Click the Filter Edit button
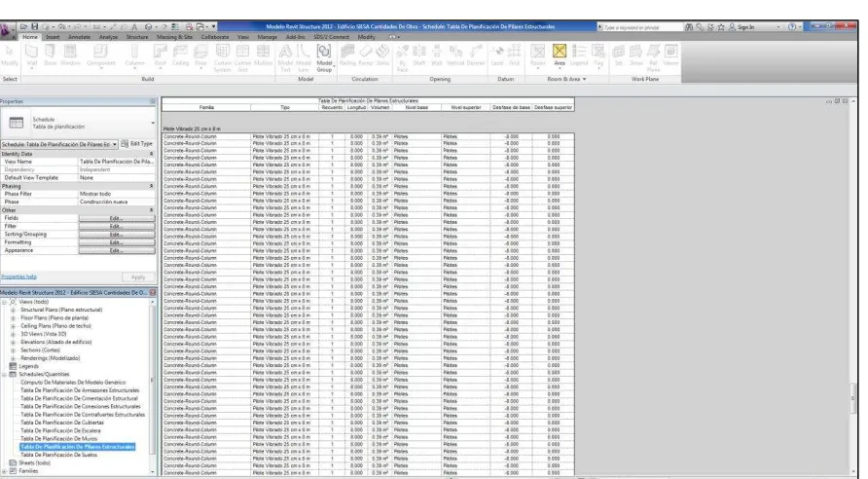This screenshot has width=868, height=479. click(x=116, y=227)
